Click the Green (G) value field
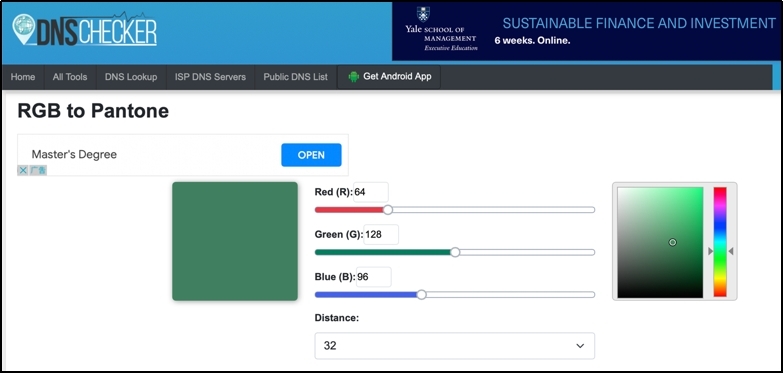784x373 pixels. coord(381,234)
